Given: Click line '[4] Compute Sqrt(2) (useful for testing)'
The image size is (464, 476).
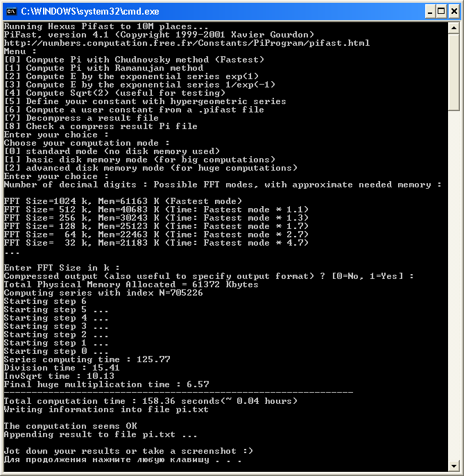Looking at the screenshot, I should (x=114, y=93).
